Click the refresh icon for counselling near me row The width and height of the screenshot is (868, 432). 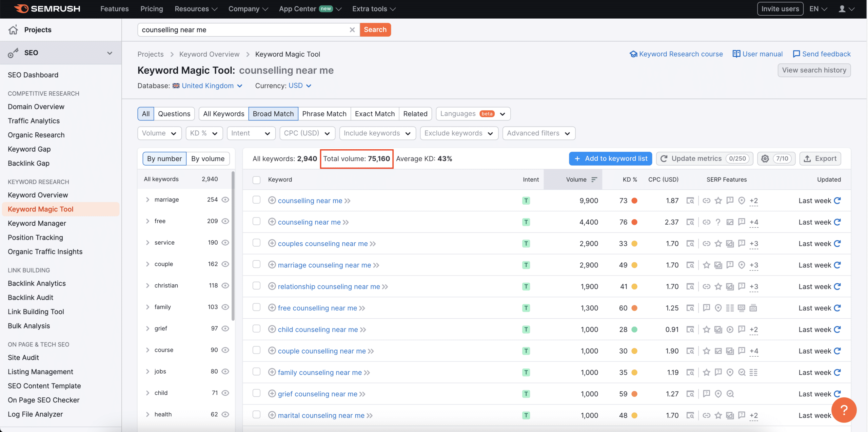click(x=837, y=201)
